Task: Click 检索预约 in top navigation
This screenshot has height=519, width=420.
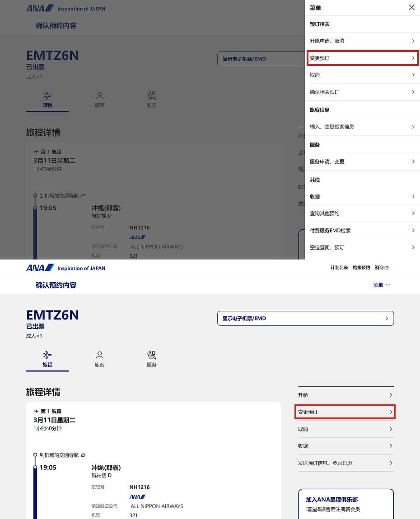Action: [x=361, y=268]
